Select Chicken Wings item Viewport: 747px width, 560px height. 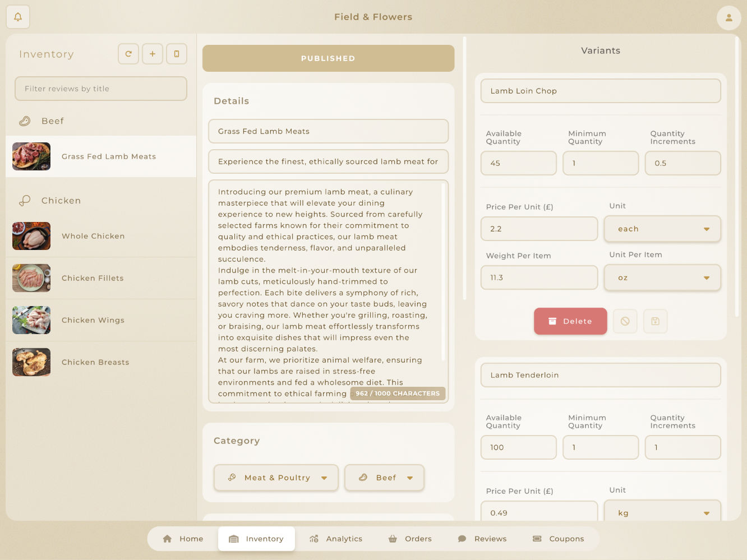pyautogui.click(x=101, y=320)
